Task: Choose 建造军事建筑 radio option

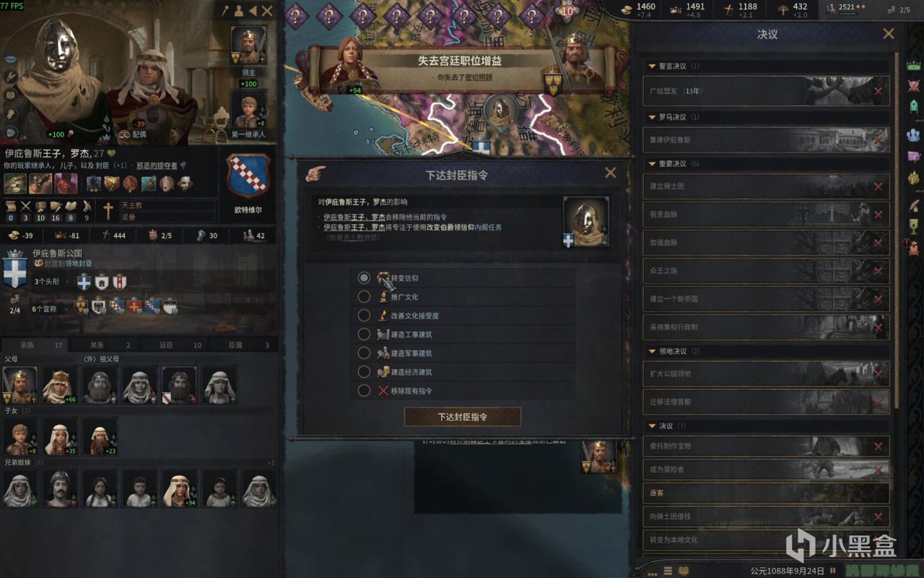Action: tap(365, 353)
